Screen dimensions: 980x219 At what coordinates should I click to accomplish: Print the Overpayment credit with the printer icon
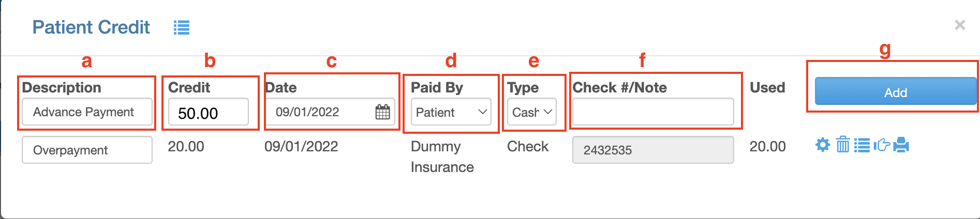pyautogui.click(x=901, y=145)
